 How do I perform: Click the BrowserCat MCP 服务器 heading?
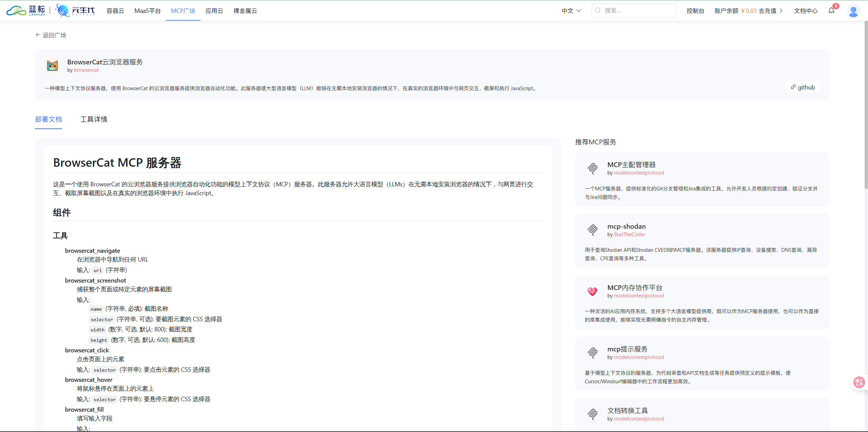[117, 163]
